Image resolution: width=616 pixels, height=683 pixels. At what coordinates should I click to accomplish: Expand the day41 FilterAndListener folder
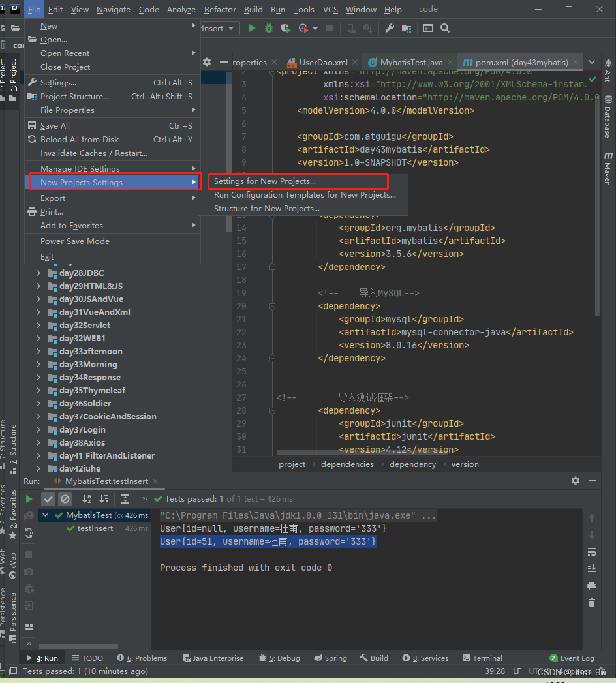coord(38,455)
